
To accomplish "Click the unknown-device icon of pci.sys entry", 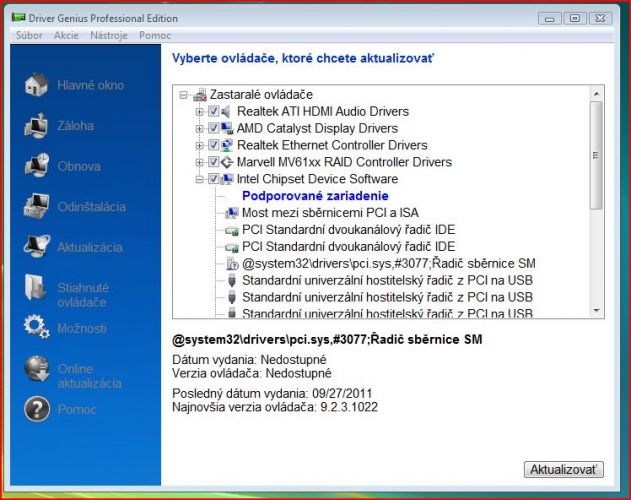I will pos(232,264).
